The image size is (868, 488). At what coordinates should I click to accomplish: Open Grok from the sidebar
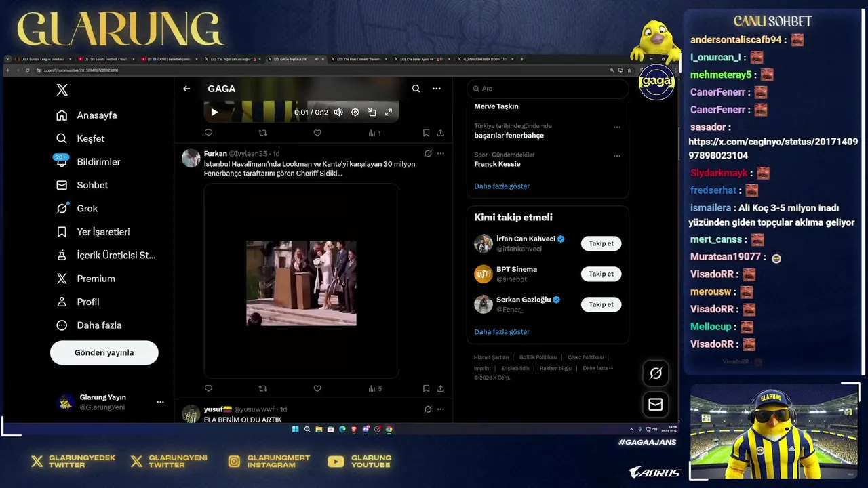click(77, 208)
